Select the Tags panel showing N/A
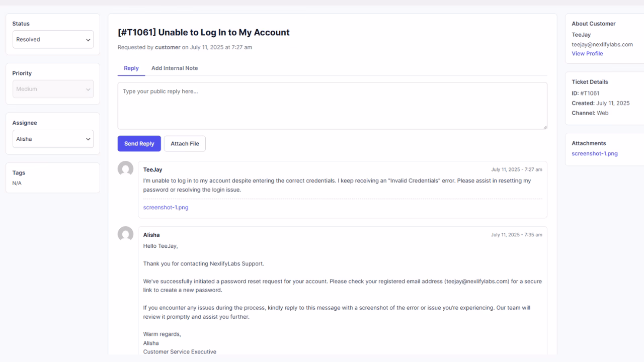644x362 pixels. (x=53, y=177)
